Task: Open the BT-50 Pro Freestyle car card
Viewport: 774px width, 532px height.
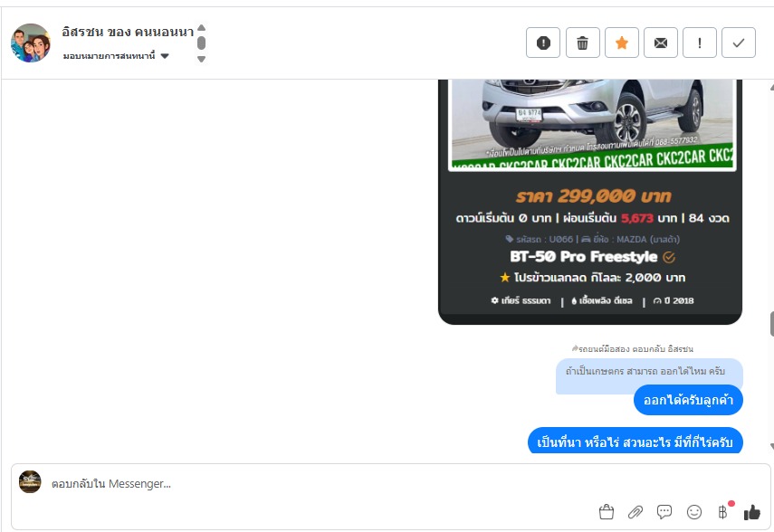Action: [590, 202]
